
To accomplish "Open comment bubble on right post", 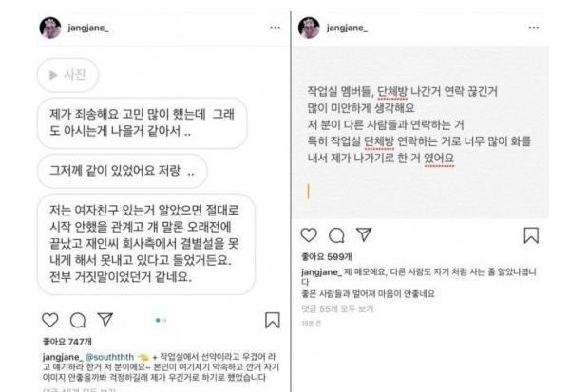I will click(x=336, y=235).
